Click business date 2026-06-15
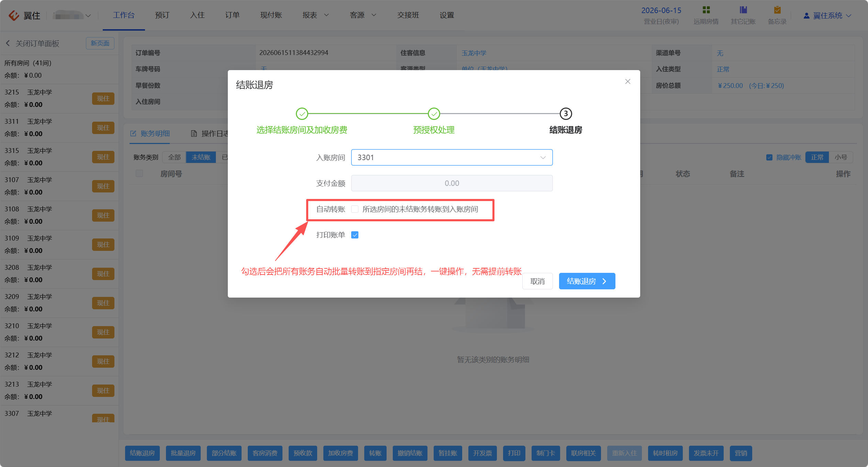The width and height of the screenshot is (868, 467). click(661, 10)
